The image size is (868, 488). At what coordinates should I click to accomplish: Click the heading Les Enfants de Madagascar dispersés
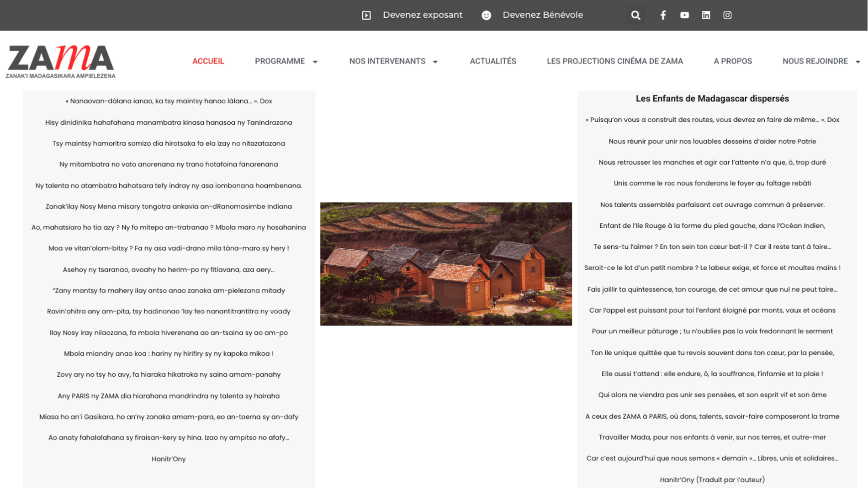click(x=712, y=99)
